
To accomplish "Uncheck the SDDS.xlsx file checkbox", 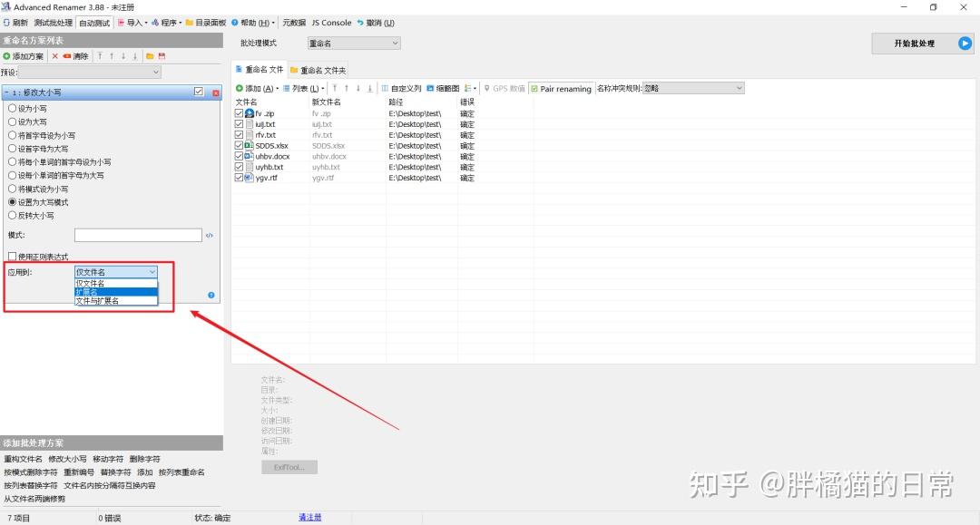I will [239, 145].
